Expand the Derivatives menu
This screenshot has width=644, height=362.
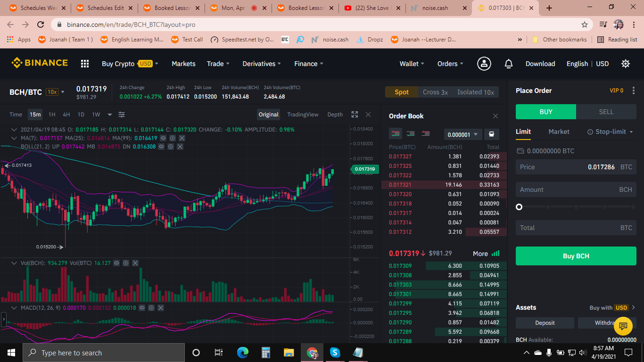[262, 64]
